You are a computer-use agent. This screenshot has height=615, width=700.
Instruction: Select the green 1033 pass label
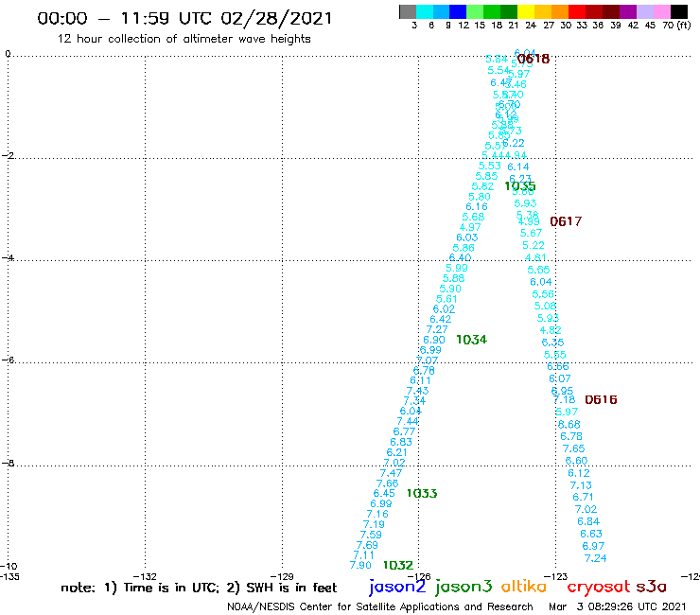[422, 494]
